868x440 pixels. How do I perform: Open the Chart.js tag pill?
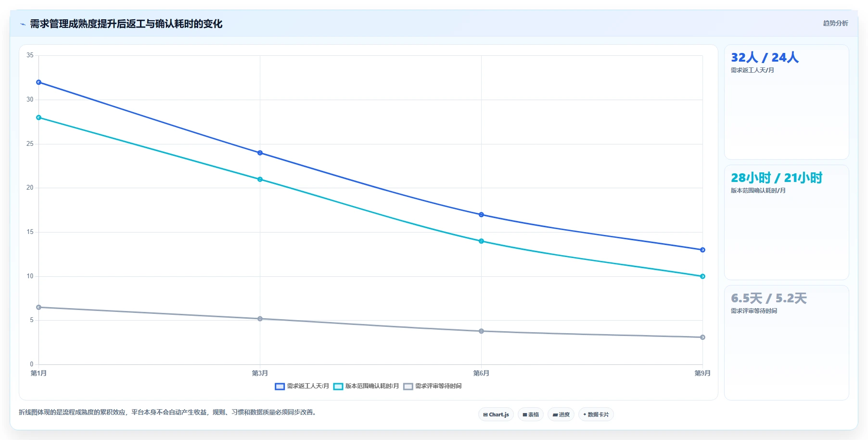496,414
